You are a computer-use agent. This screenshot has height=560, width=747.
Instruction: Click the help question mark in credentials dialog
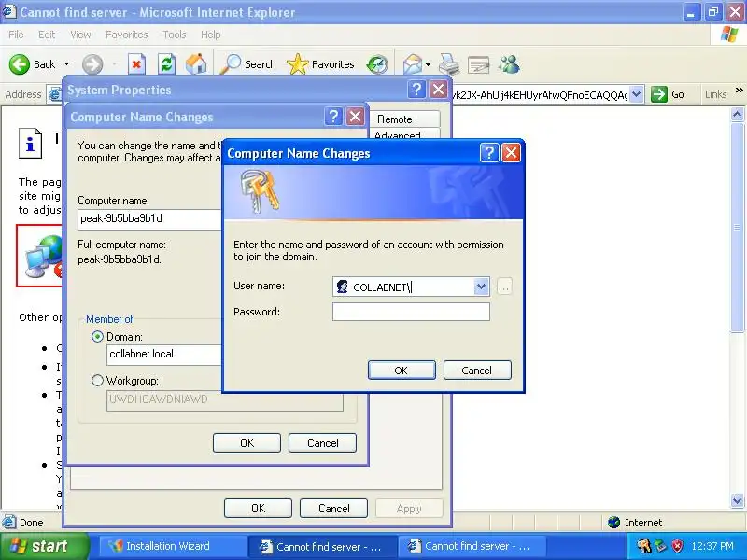click(x=489, y=153)
